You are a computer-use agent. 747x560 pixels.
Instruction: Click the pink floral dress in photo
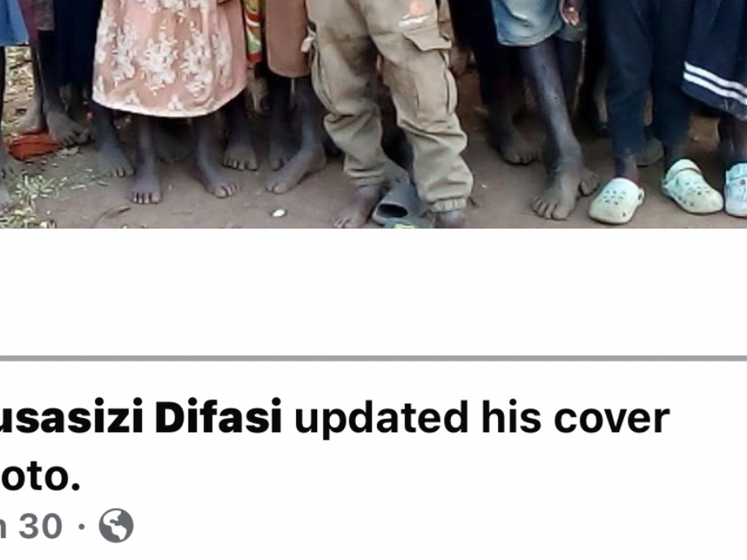pos(169,56)
